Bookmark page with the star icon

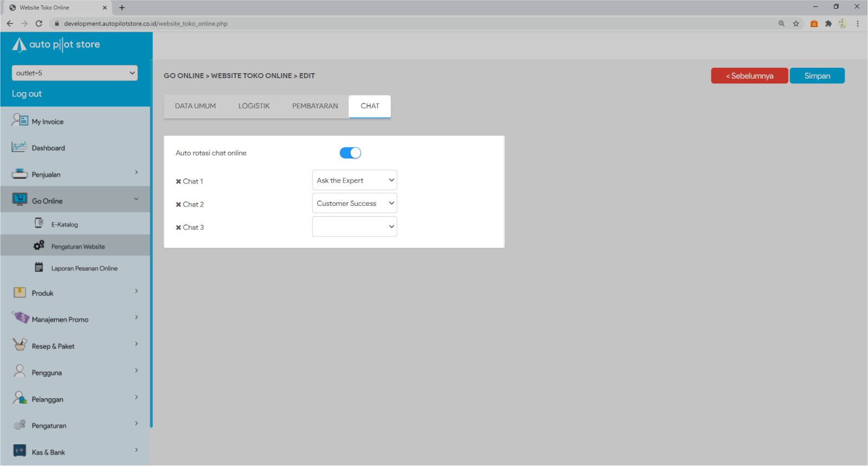pos(796,23)
